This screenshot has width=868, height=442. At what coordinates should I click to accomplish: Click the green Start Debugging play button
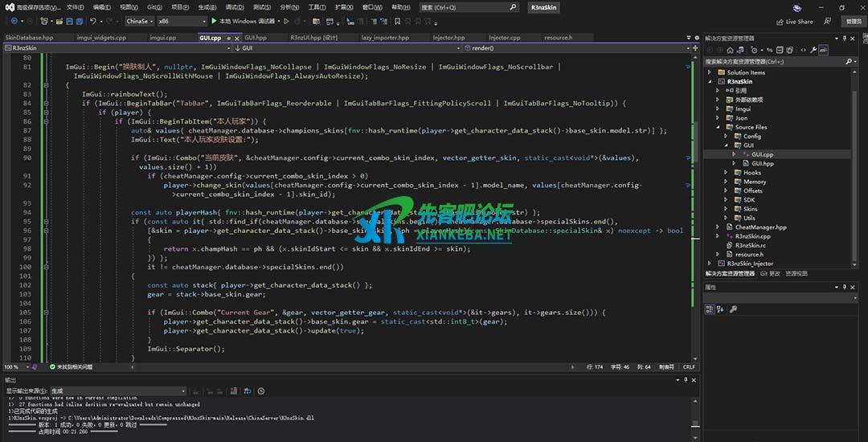(214, 21)
